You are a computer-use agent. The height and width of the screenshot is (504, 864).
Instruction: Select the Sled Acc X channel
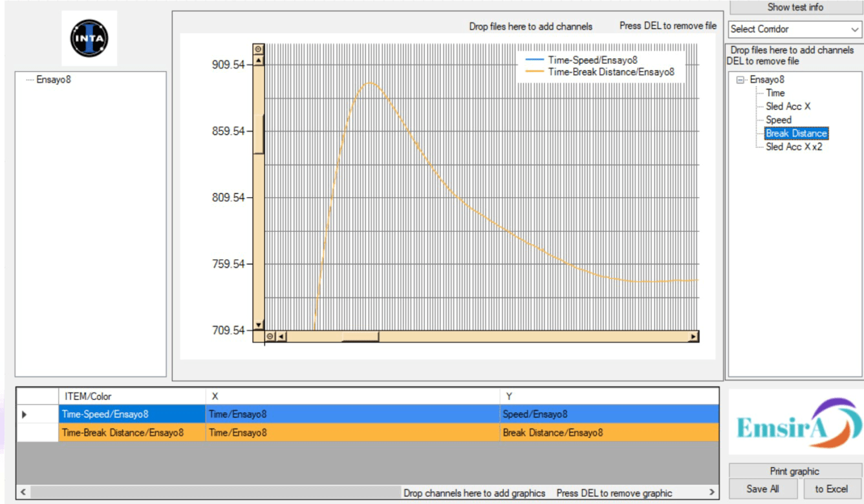pos(788,107)
